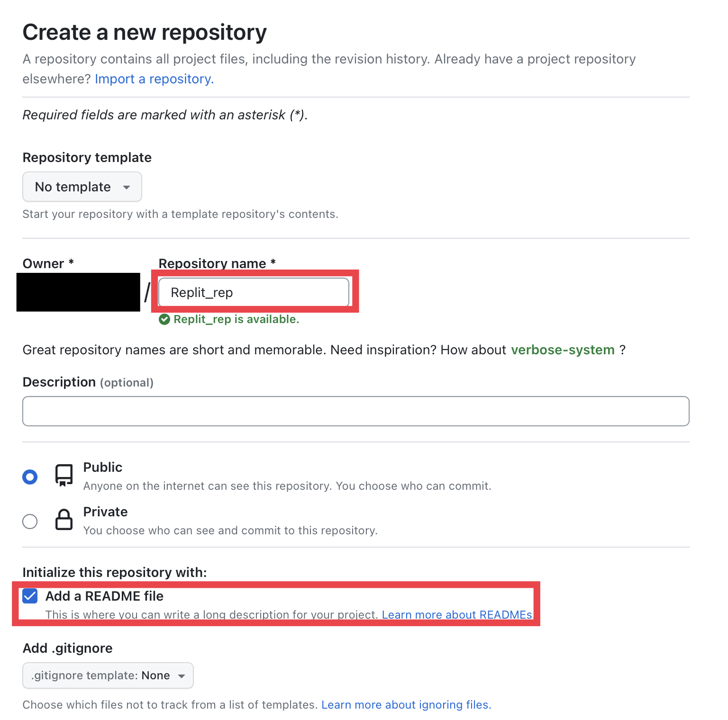Screen dimensions: 728x720
Task: Open the .gitignore template: None dropdown
Action: 108,675
